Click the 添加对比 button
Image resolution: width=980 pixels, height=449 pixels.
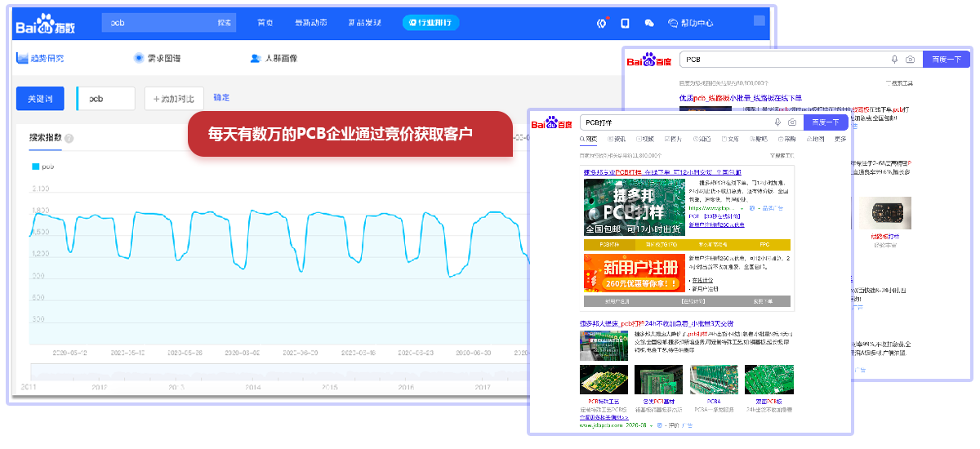tap(173, 99)
